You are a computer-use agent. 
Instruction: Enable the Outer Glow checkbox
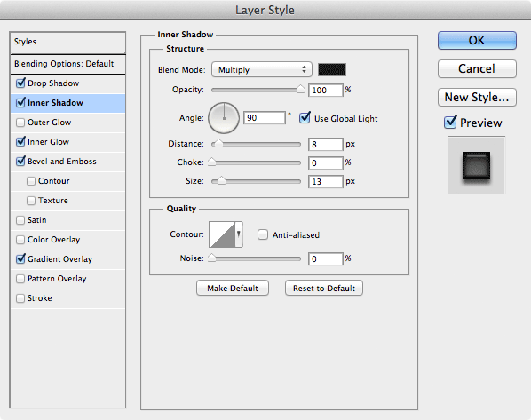[20, 123]
